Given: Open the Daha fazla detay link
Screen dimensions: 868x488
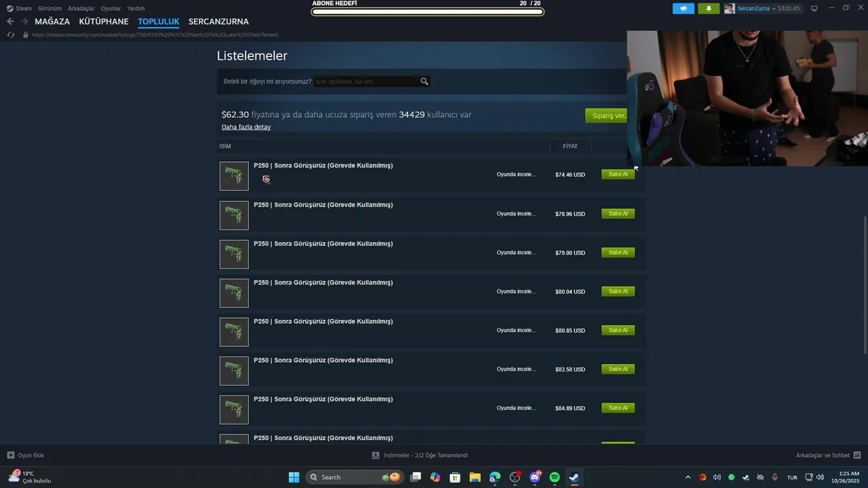Looking at the screenshot, I should [x=246, y=127].
